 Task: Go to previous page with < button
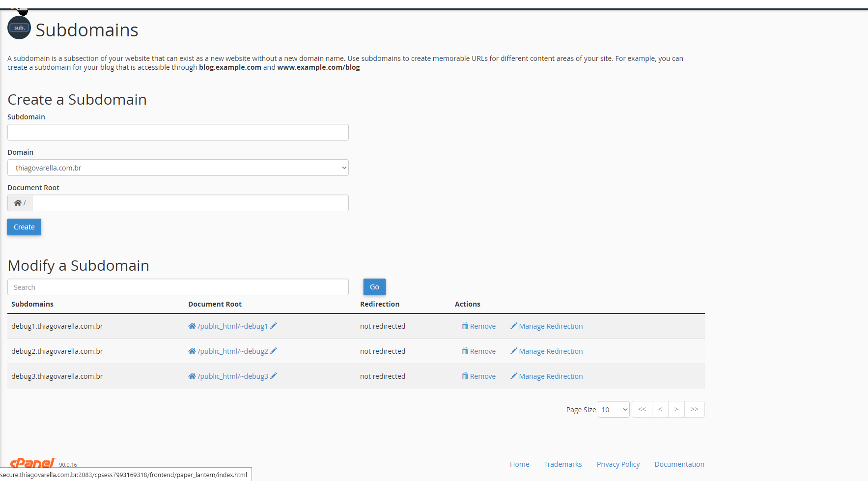660,409
